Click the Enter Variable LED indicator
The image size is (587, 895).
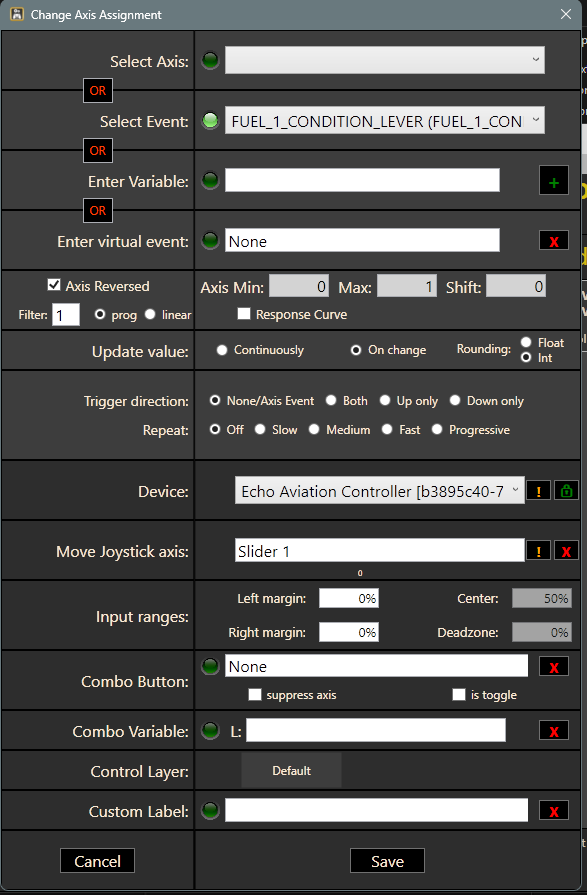(210, 180)
